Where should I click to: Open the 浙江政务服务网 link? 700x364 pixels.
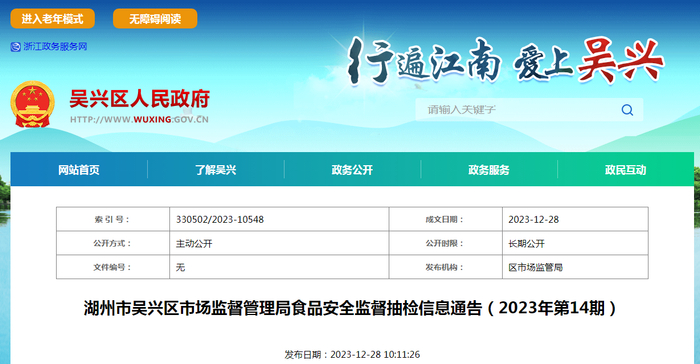tap(55, 46)
